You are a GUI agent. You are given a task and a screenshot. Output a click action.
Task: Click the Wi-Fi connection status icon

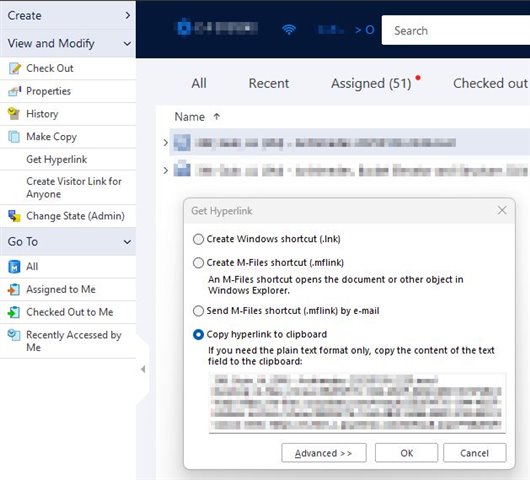pyautogui.click(x=289, y=30)
